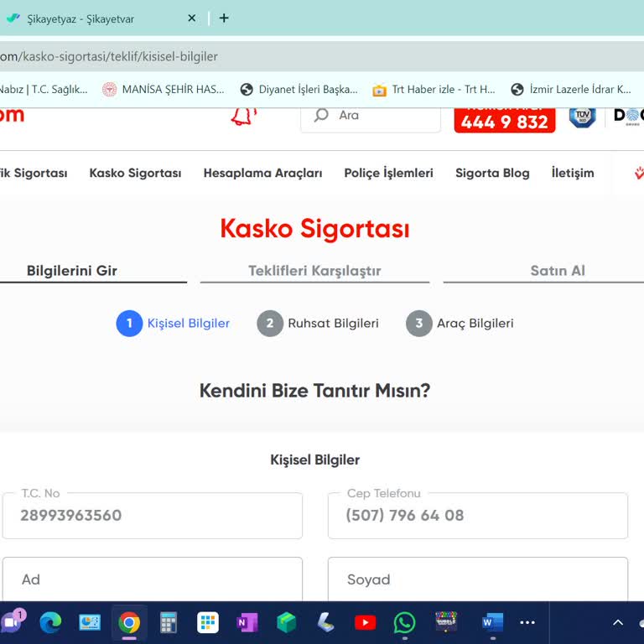Open OneNote from the taskbar
This screenshot has width=644, height=644.
click(x=247, y=623)
